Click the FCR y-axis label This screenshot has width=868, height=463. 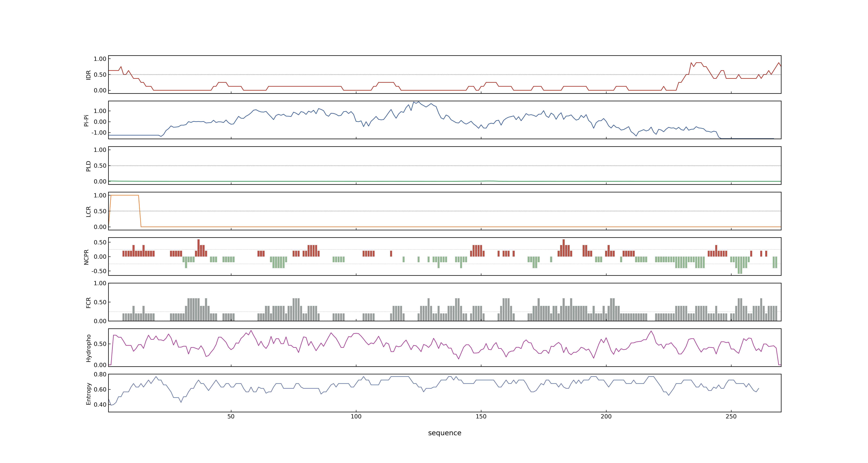(89, 302)
